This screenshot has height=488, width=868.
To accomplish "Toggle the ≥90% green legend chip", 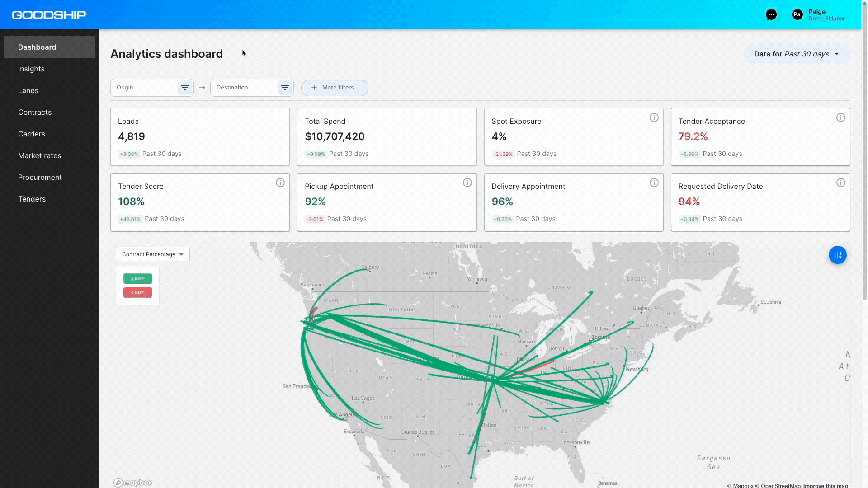I will tap(137, 279).
